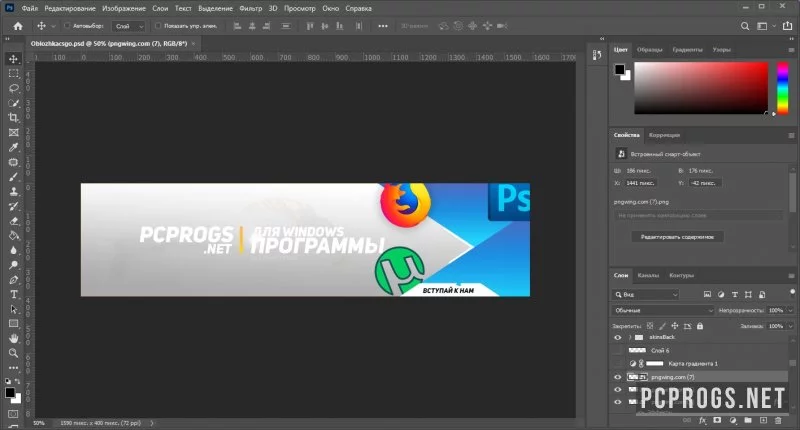Click the hue spectrum slider
Screen dimensions: 800x430
click(783, 88)
